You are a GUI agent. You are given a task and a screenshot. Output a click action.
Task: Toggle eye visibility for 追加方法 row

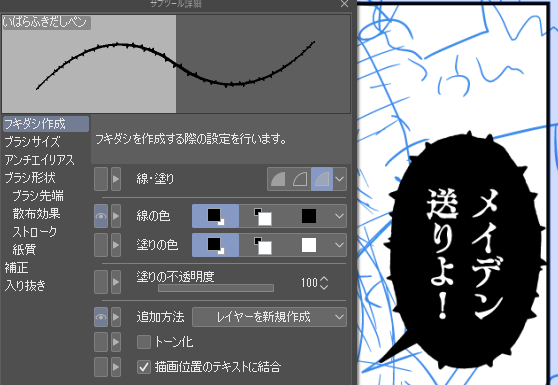(101, 317)
